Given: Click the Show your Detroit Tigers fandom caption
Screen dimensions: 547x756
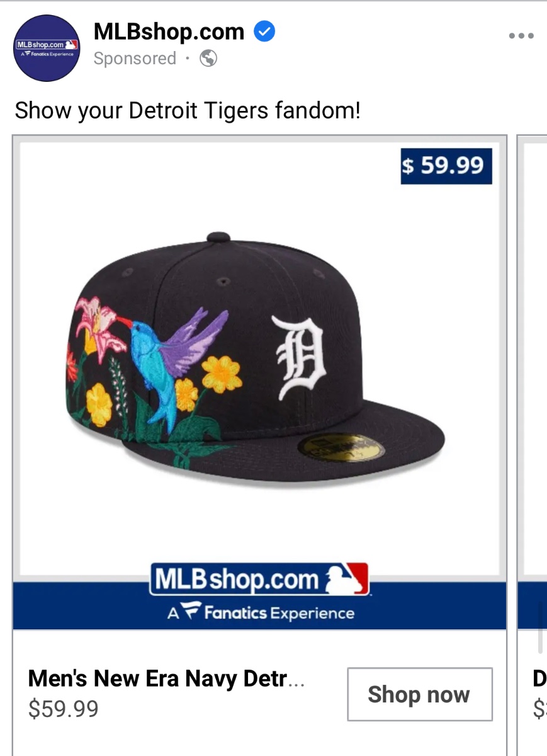Looking at the screenshot, I should tap(188, 110).
